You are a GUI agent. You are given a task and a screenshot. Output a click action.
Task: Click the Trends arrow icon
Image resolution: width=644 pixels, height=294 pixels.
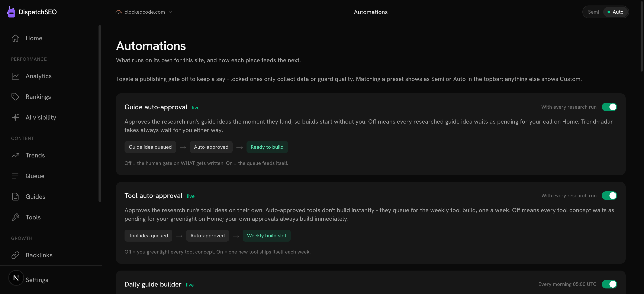click(15, 155)
